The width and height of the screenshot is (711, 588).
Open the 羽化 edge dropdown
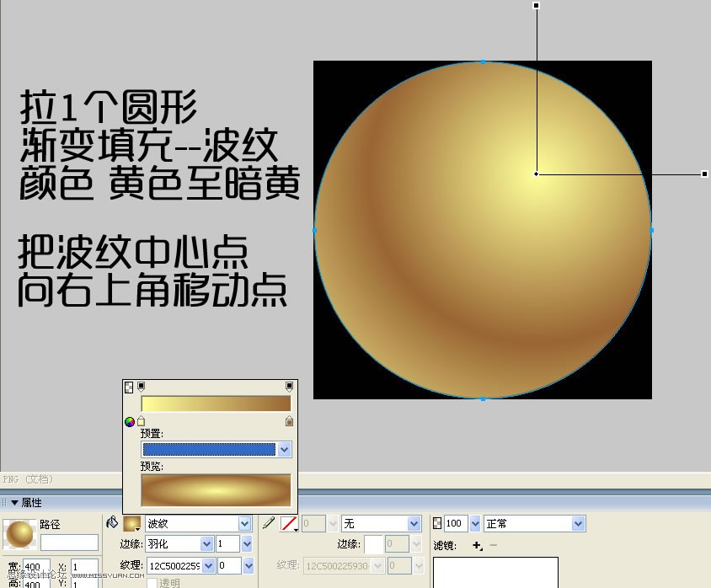[x=179, y=543]
